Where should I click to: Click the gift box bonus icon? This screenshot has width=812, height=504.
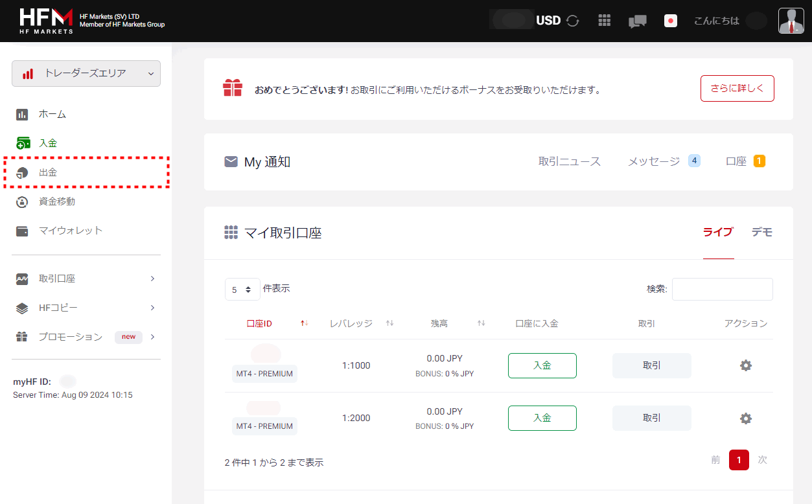tap(232, 88)
